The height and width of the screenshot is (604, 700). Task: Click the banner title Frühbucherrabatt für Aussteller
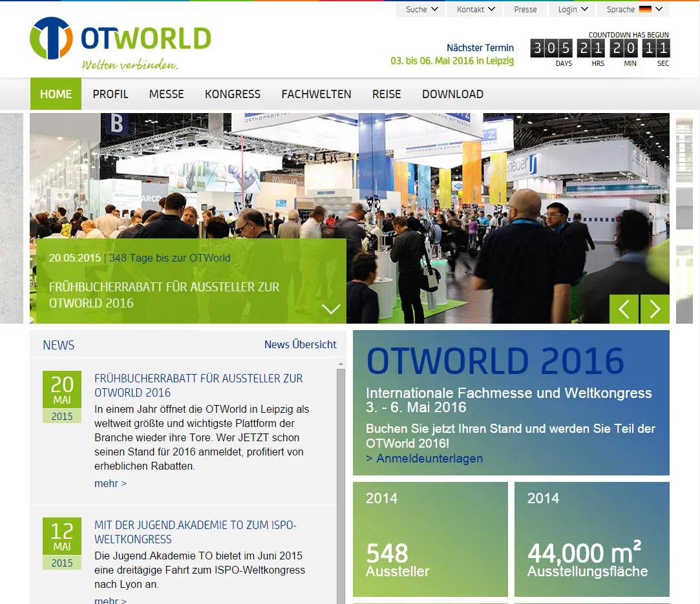(164, 295)
